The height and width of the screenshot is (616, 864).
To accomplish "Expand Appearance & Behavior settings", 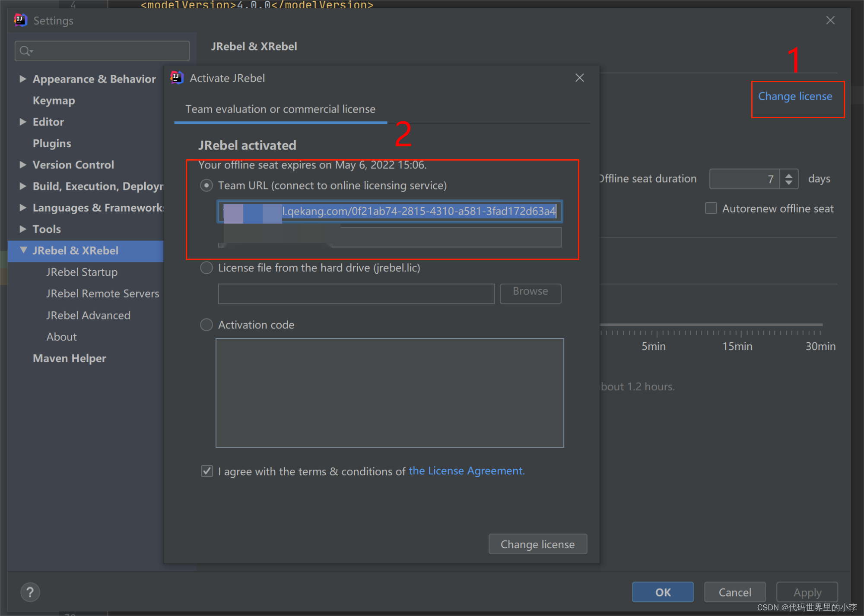I will click(x=23, y=79).
